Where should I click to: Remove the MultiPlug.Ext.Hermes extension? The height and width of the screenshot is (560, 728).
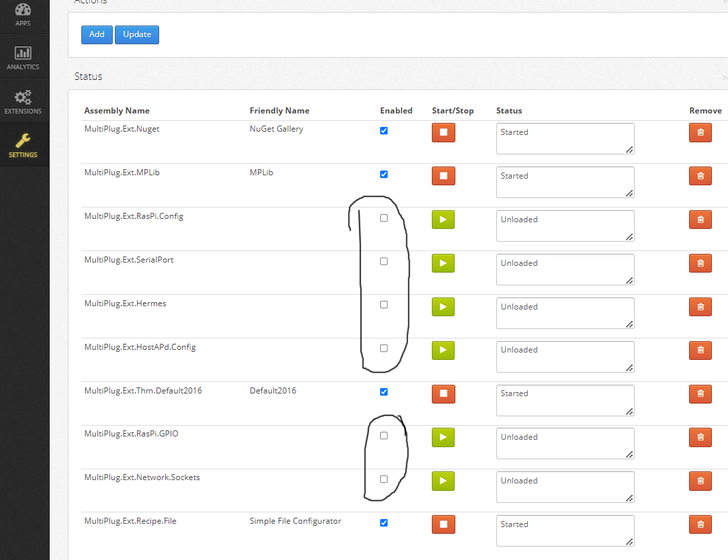point(700,306)
